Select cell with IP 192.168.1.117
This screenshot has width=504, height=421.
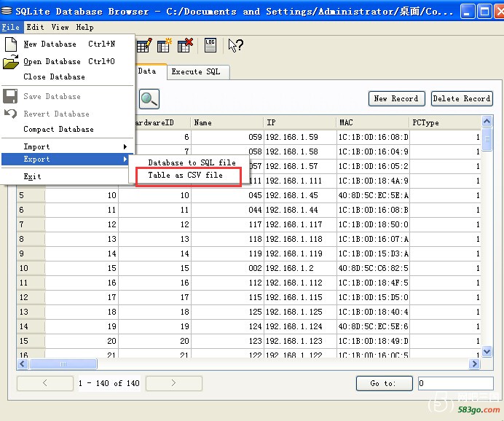click(300, 224)
